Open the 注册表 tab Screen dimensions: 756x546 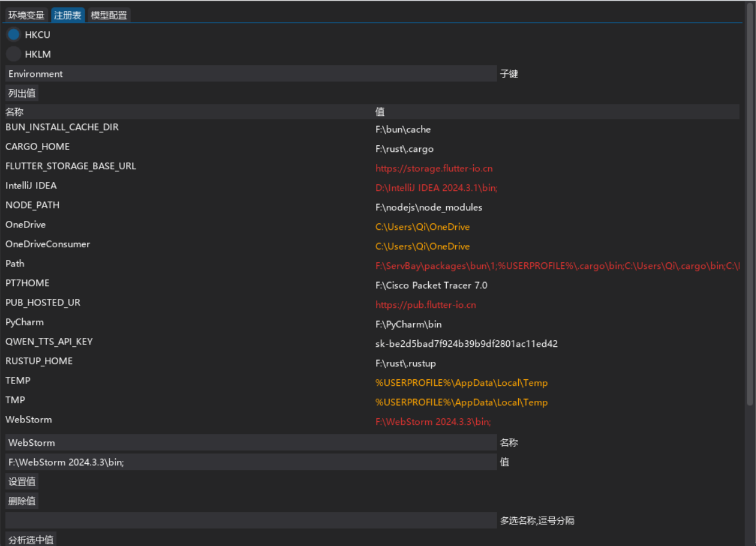tap(68, 15)
